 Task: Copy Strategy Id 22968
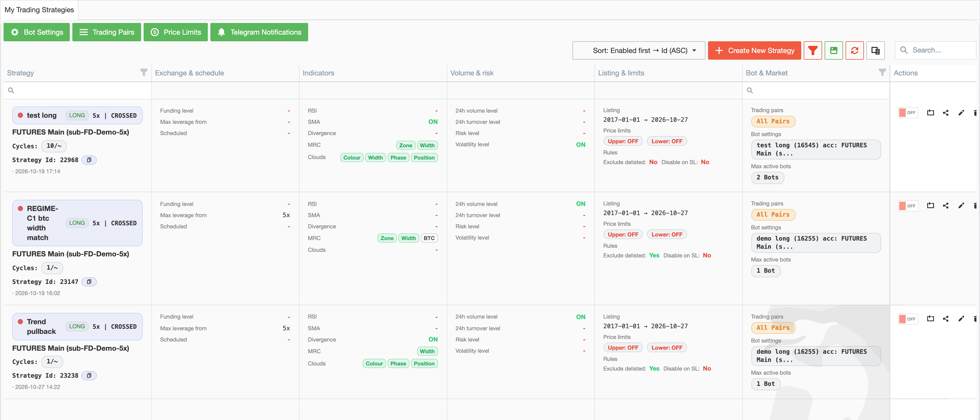pyautogui.click(x=89, y=160)
